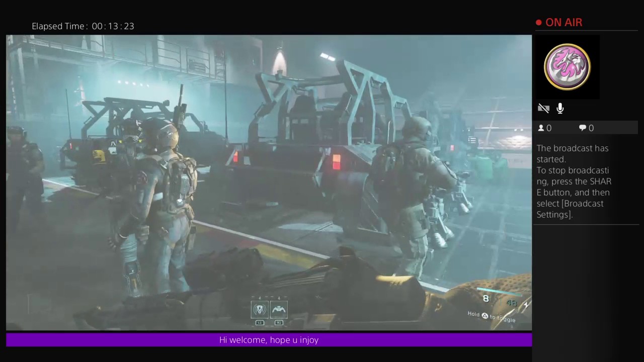Click the gameplay video area
The image size is (644, 362).
[269, 183]
